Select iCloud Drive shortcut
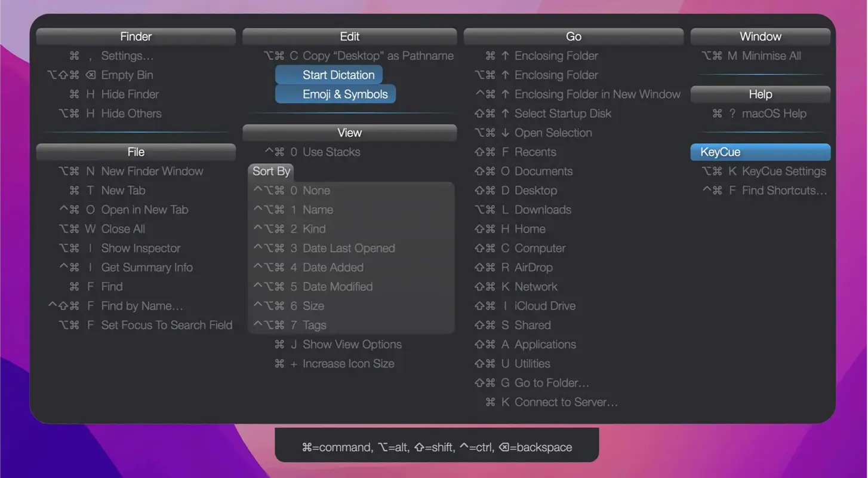This screenshot has height=478, width=868. tap(544, 306)
